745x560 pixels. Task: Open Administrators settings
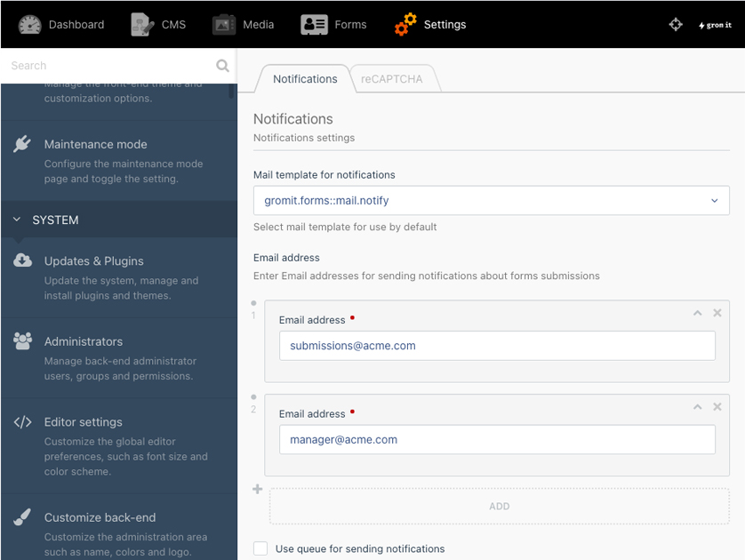click(119, 357)
